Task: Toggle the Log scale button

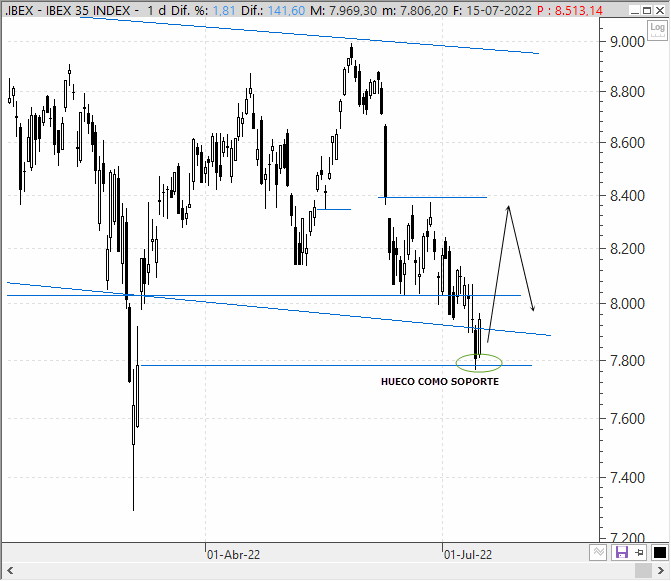Action: (x=657, y=30)
